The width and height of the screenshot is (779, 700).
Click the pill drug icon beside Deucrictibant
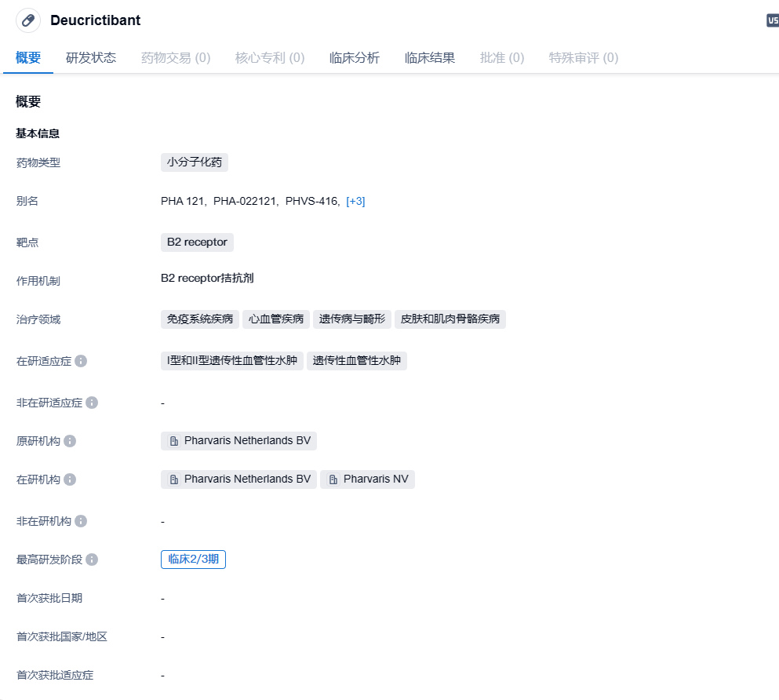point(28,20)
